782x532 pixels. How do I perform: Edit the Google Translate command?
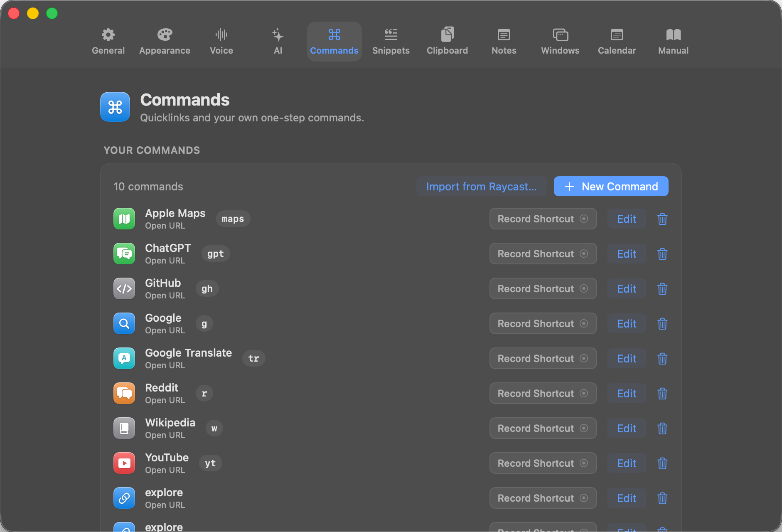[627, 359]
